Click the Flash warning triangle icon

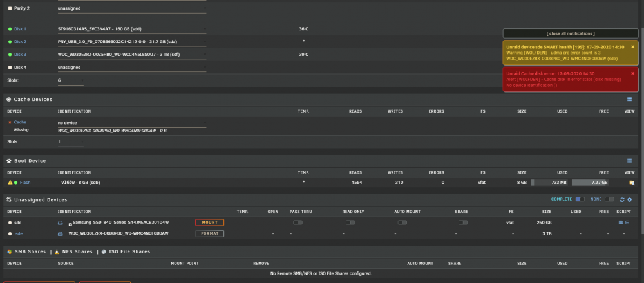coord(10,183)
